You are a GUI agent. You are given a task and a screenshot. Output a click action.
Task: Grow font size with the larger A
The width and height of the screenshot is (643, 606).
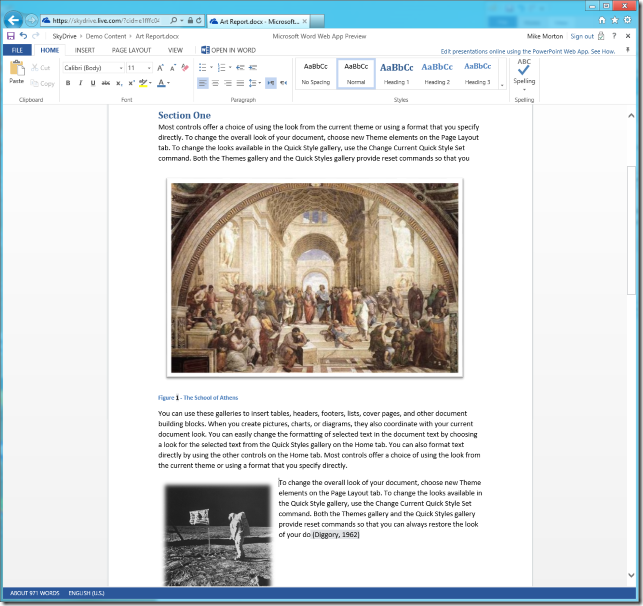tap(160, 68)
